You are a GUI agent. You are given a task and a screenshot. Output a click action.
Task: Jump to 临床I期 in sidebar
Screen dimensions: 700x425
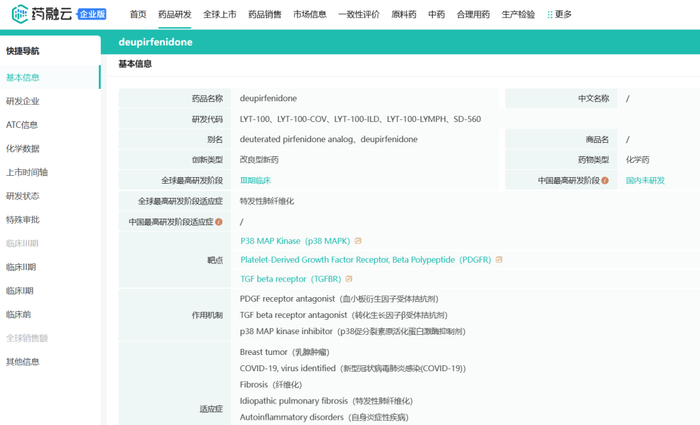coord(20,291)
